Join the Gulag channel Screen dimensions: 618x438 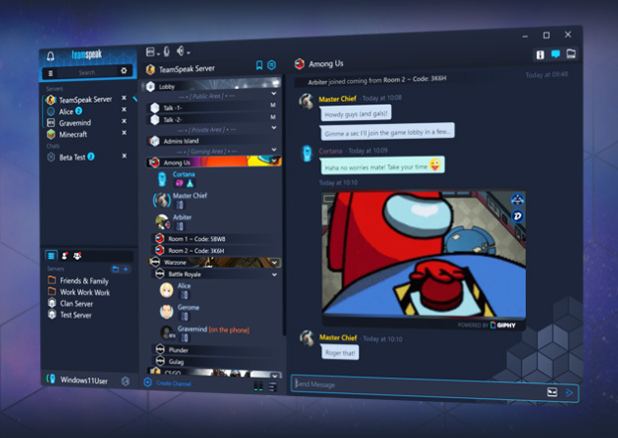pyautogui.click(x=216, y=362)
